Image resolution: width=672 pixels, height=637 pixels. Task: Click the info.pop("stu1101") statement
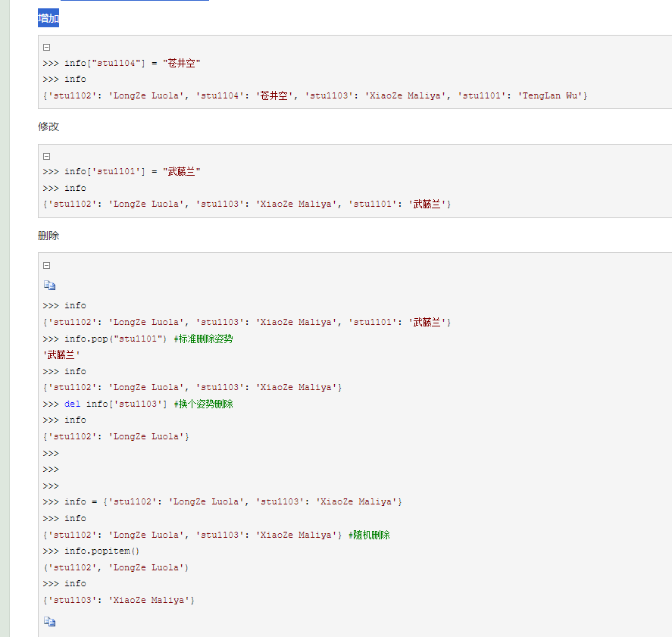[x=115, y=339]
